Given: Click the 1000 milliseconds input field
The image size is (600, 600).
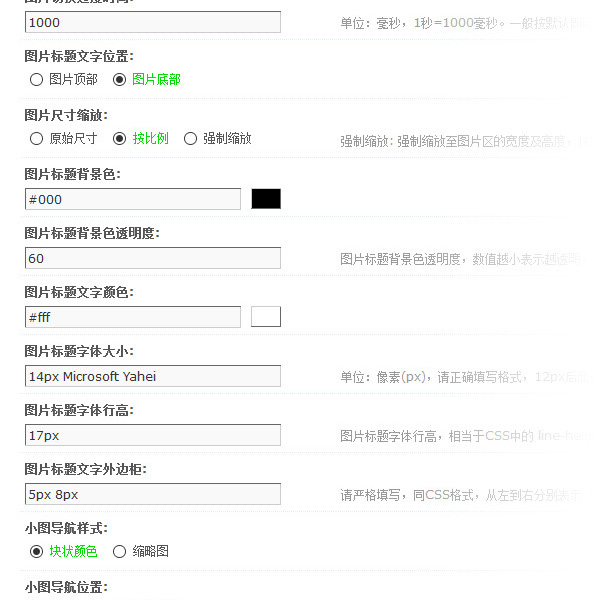Looking at the screenshot, I should pos(152,22).
